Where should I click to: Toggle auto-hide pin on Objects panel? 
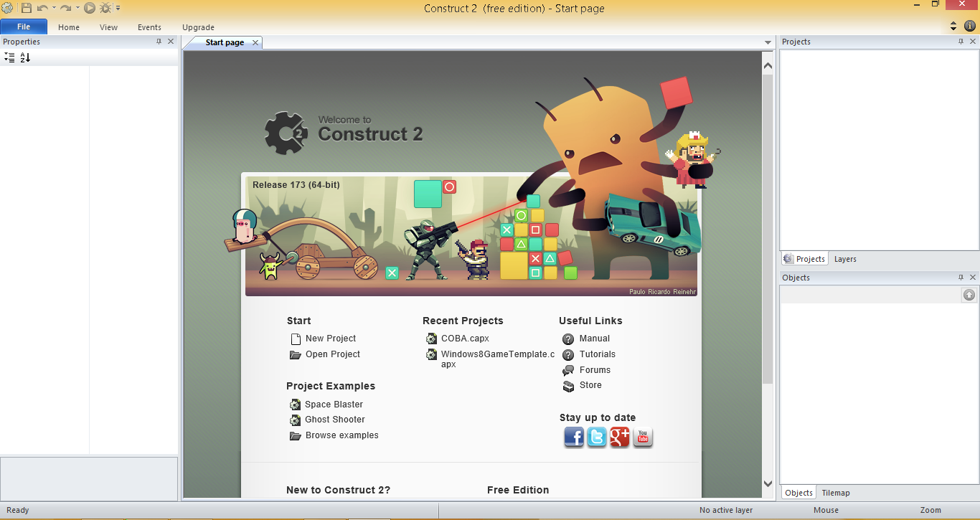pyautogui.click(x=961, y=278)
